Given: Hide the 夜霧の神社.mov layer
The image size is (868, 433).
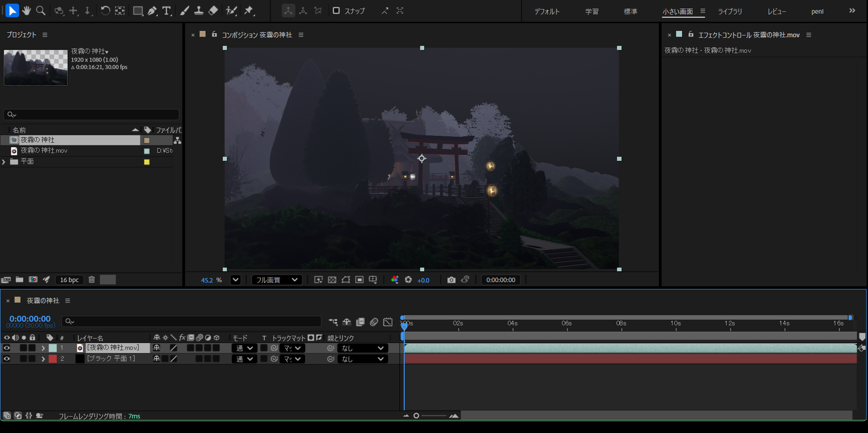Looking at the screenshot, I should tap(7, 348).
